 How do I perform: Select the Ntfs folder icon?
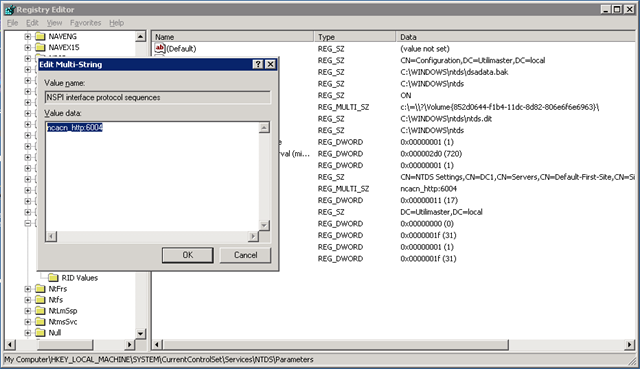(x=40, y=300)
